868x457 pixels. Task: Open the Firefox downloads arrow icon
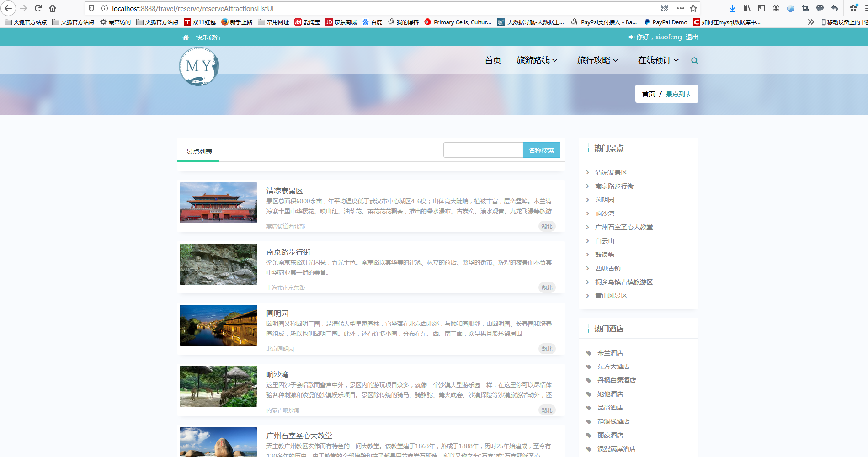click(732, 8)
